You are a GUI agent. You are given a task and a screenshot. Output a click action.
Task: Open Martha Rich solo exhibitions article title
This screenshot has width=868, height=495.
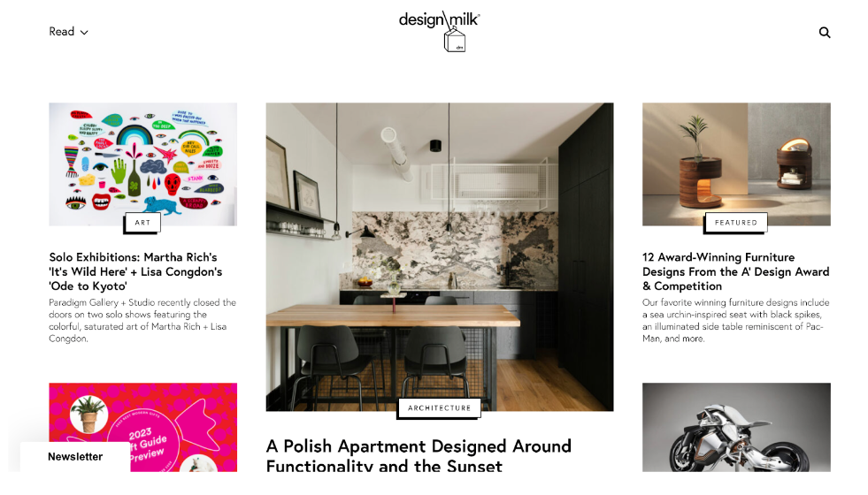[135, 271]
